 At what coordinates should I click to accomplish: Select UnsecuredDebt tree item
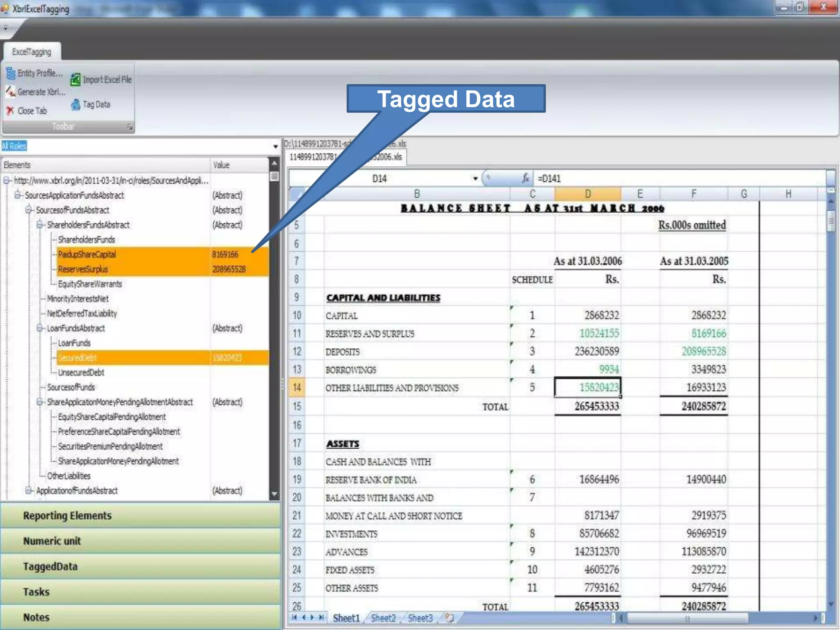(81, 372)
